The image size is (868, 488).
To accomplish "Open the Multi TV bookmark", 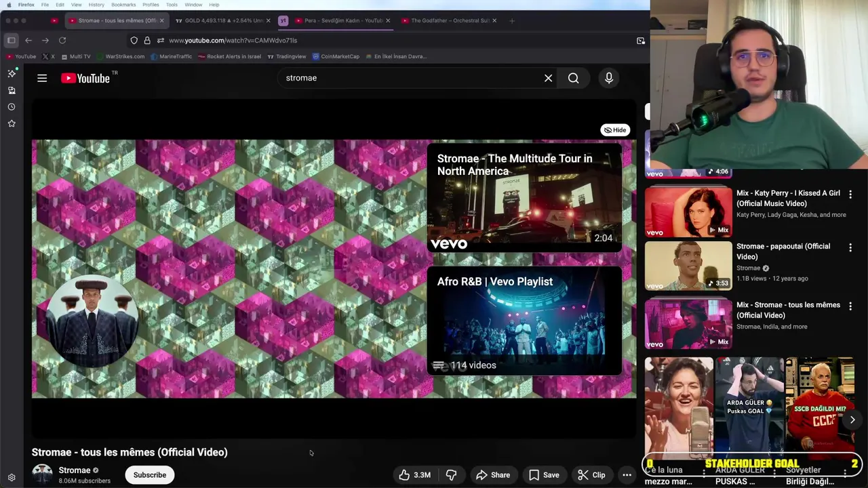I will click(75, 56).
